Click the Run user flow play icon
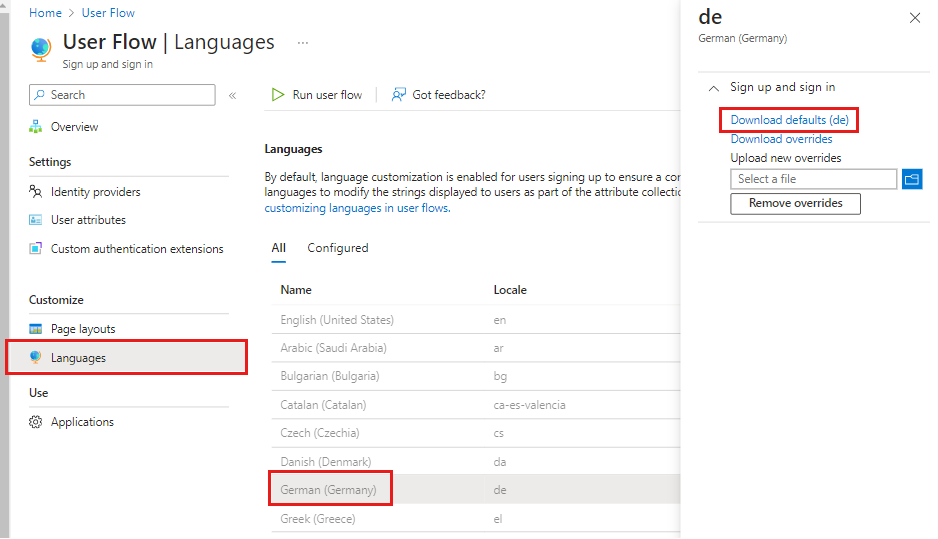 pos(278,95)
